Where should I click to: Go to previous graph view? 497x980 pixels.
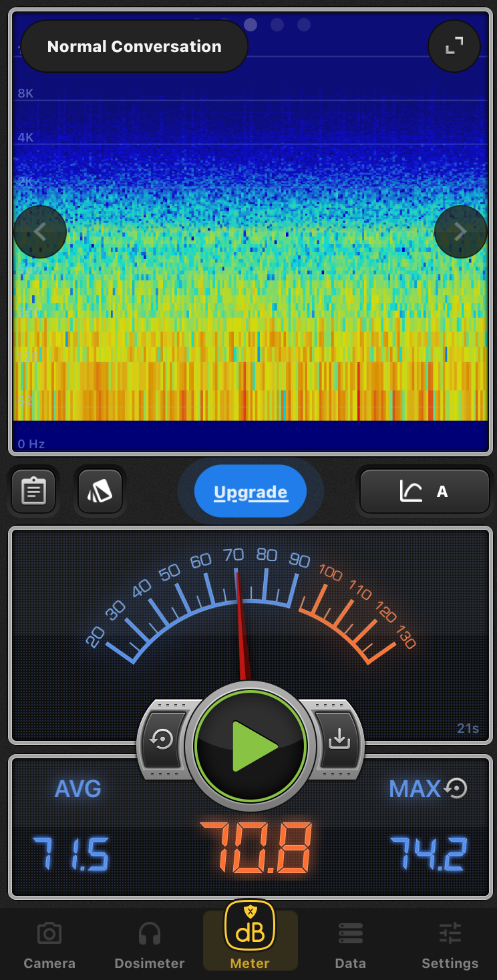[40, 232]
